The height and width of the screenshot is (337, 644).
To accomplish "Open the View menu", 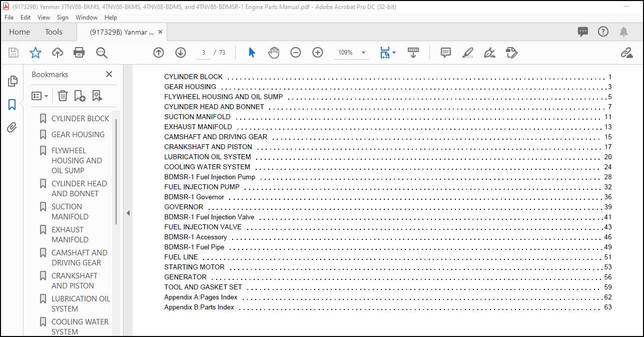I will click(x=44, y=17).
